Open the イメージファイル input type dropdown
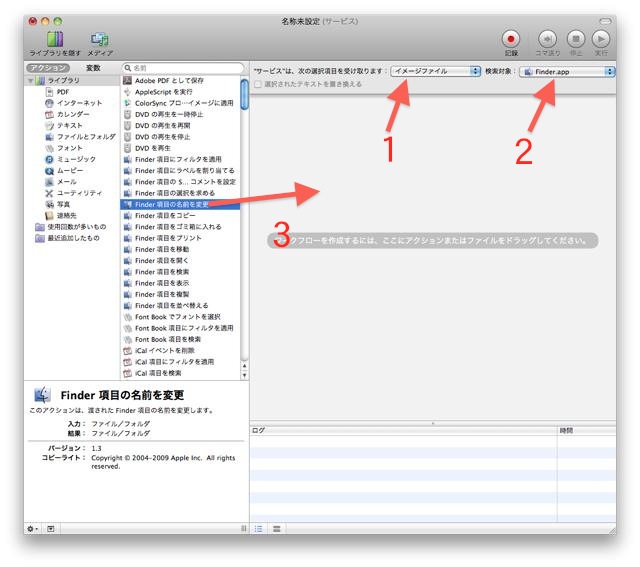640x567 pixels. click(x=435, y=71)
